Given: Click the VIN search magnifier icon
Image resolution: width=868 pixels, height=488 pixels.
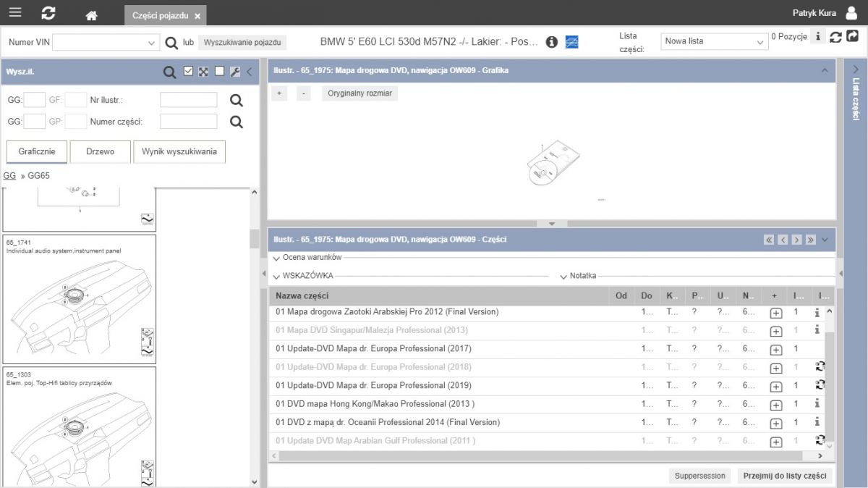Looking at the screenshot, I should coord(171,43).
